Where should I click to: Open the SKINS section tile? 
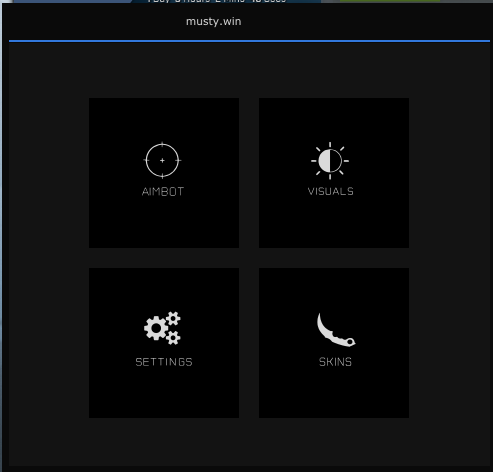[334, 343]
